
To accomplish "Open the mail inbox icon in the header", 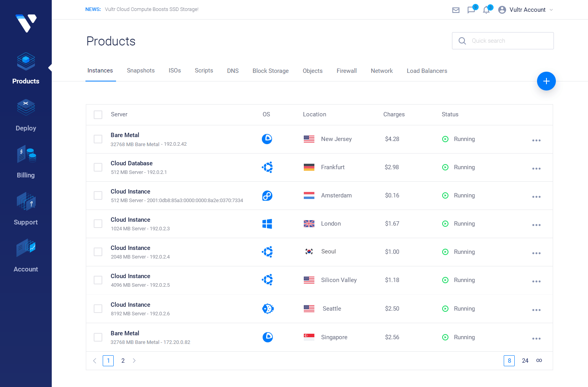I will coord(456,10).
